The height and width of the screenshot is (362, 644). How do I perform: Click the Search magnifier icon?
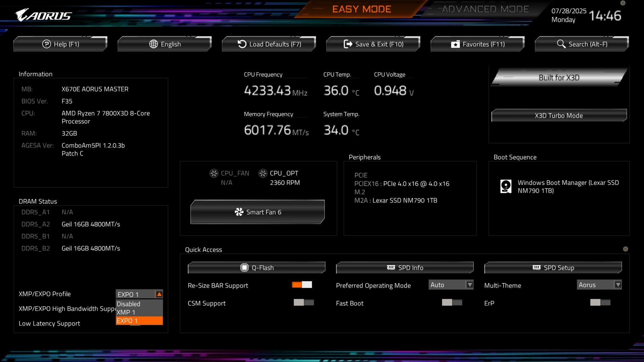[x=561, y=44]
